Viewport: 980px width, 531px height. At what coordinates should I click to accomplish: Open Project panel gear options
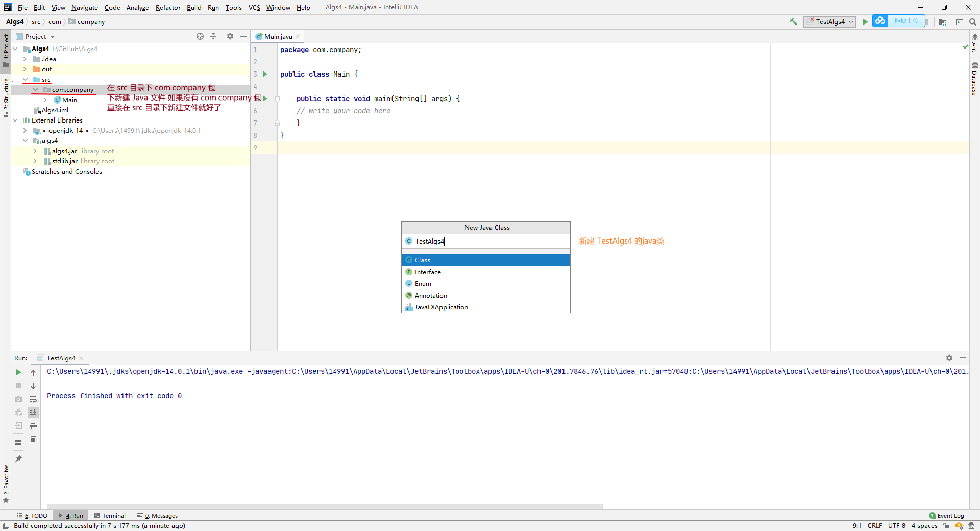230,36
